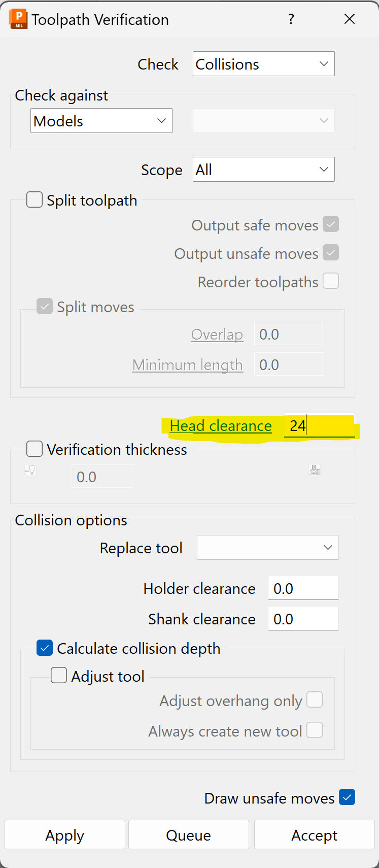The image size is (379, 868).
Task: Enable the Split toolpath option
Action: pyautogui.click(x=34, y=199)
